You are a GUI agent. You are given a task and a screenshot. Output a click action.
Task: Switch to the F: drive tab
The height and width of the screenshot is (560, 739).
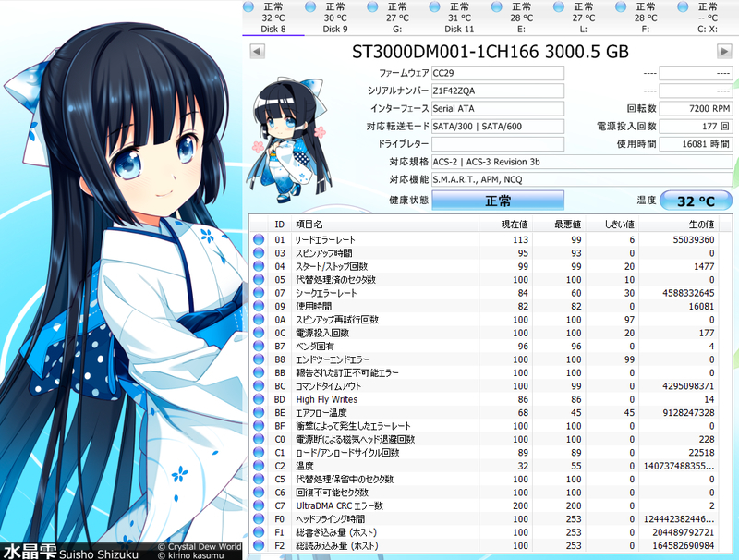tap(646, 18)
